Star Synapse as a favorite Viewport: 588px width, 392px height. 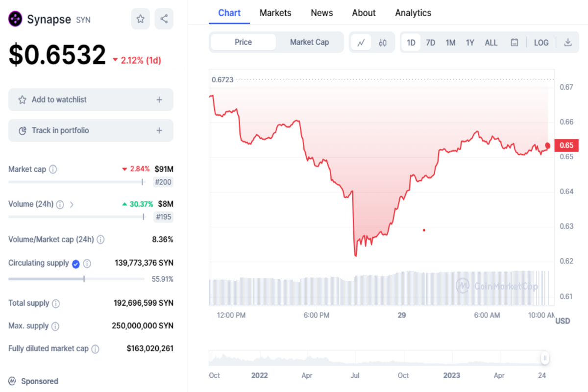click(141, 19)
